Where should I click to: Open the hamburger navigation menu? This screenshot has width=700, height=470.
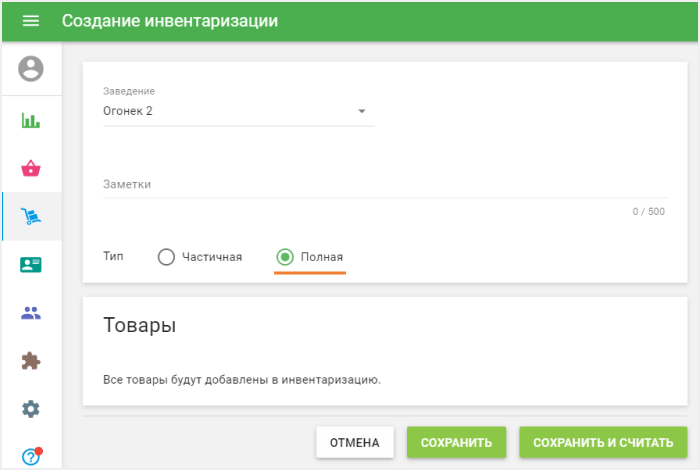click(x=31, y=21)
